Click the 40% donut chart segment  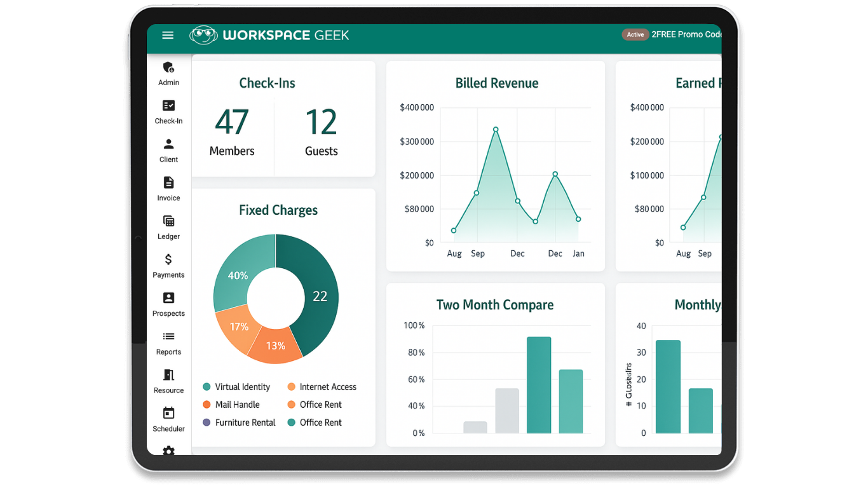click(x=238, y=275)
